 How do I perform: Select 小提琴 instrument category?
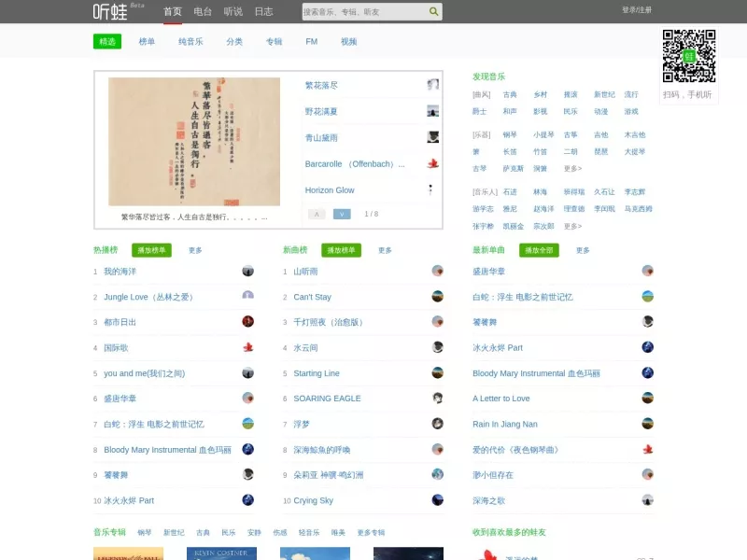tap(543, 134)
